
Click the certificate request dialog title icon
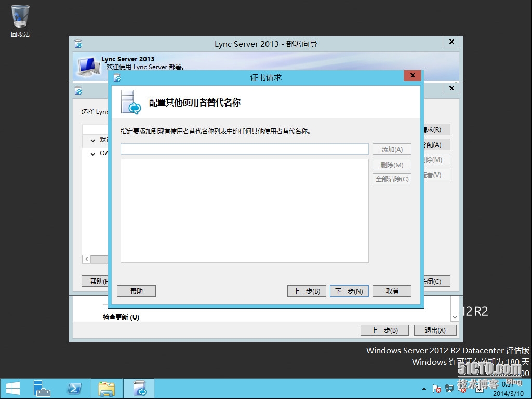[117, 78]
